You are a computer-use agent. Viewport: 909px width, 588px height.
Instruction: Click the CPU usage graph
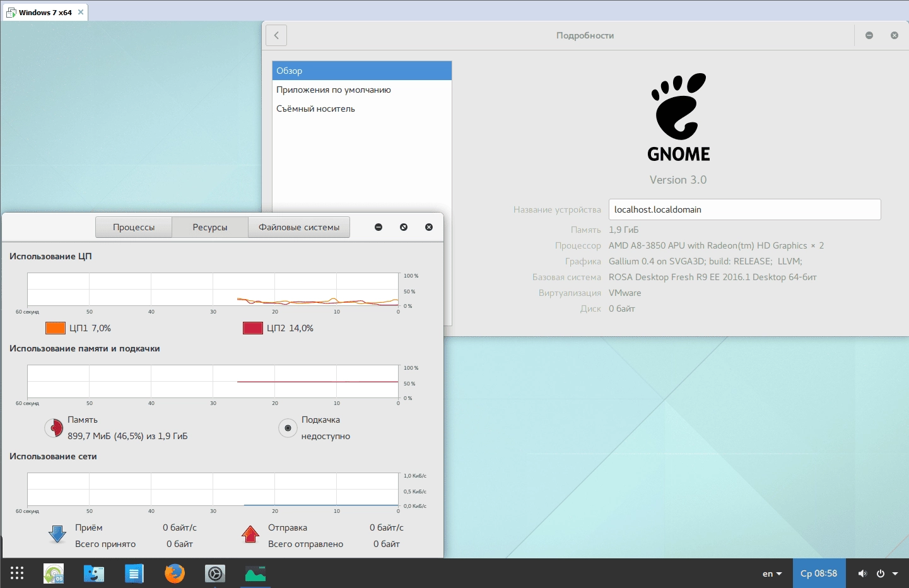click(x=213, y=290)
